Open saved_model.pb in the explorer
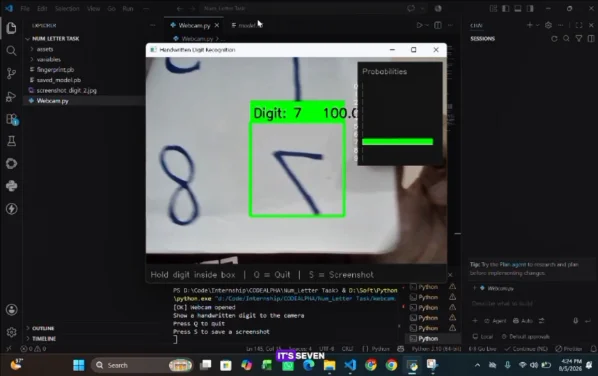This screenshot has height=376, width=598. (x=58, y=80)
